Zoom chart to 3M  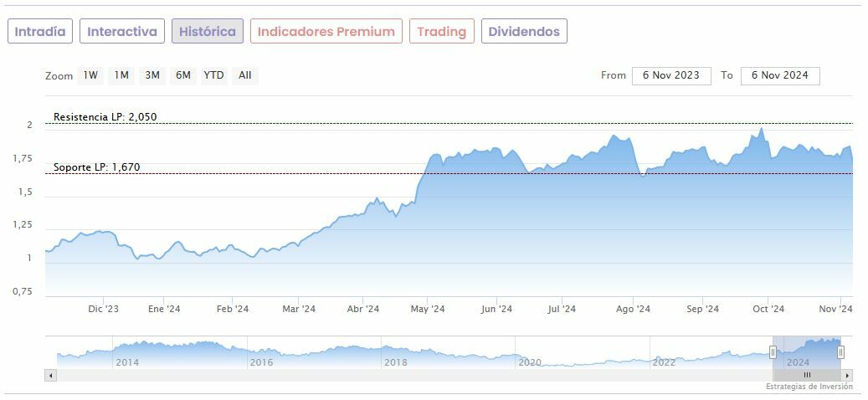152,75
